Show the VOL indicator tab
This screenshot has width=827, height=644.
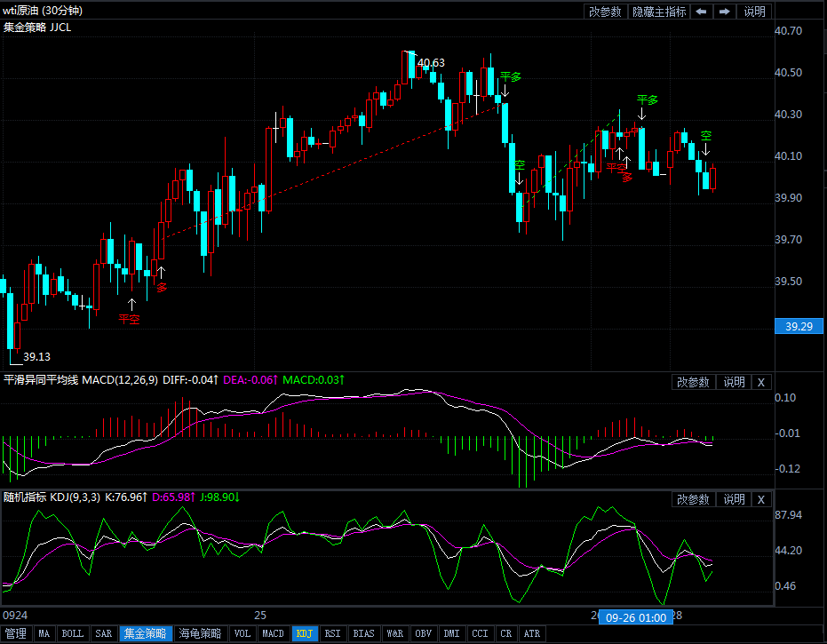(242, 634)
